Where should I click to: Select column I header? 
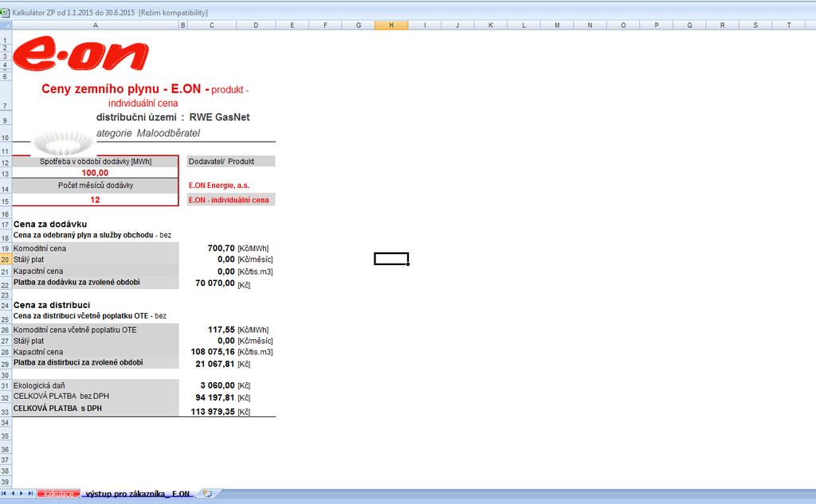point(425,25)
